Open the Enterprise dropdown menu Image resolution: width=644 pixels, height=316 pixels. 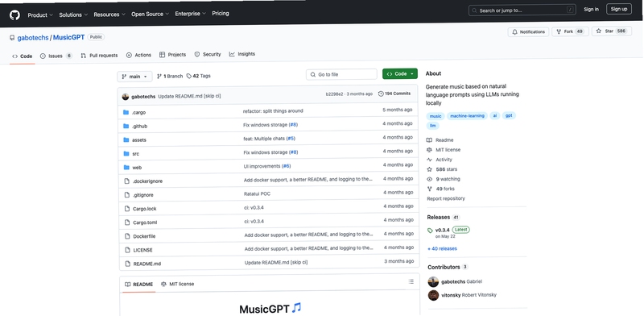click(x=191, y=14)
